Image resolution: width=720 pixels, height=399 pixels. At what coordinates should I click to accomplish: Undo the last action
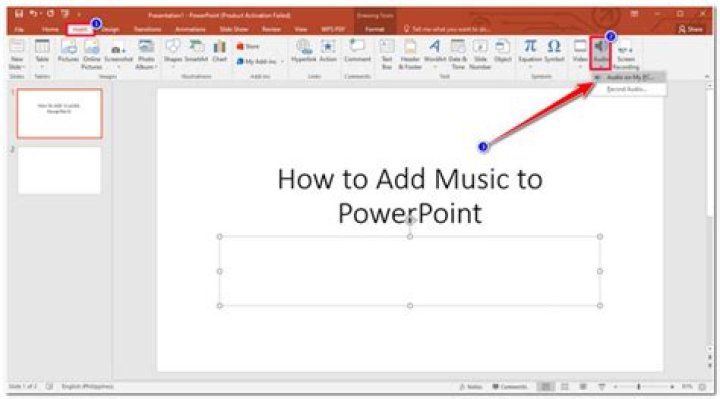(34, 14)
